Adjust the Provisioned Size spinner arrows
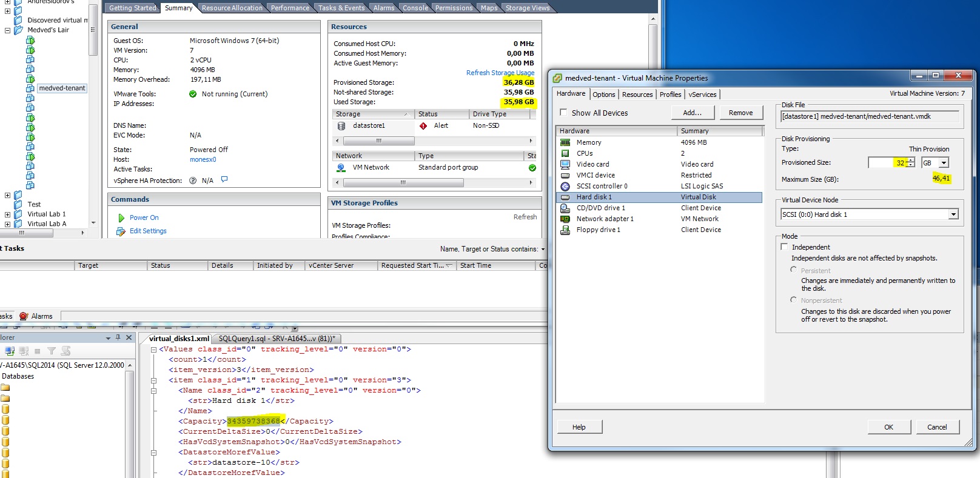This screenshot has width=980, height=478. 910,162
